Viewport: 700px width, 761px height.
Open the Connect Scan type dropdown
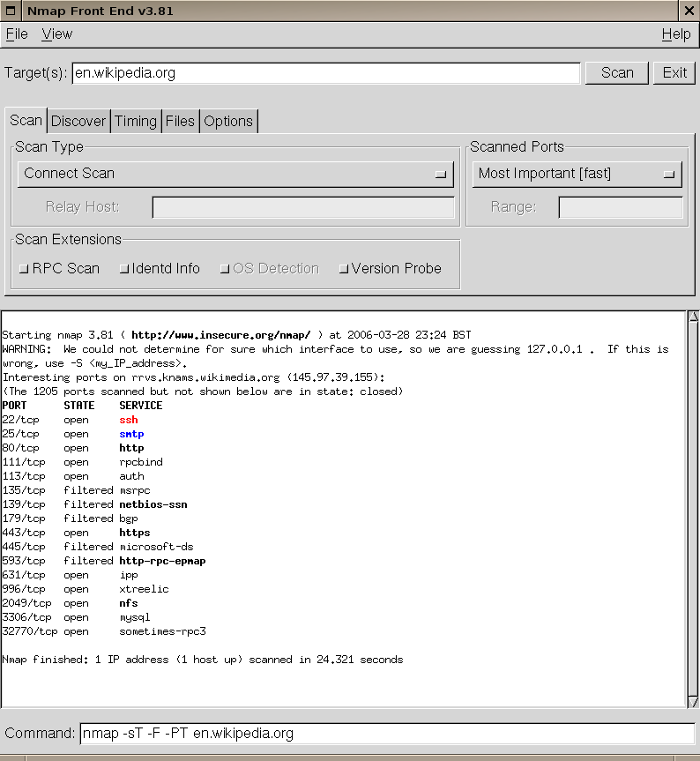tap(235, 174)
